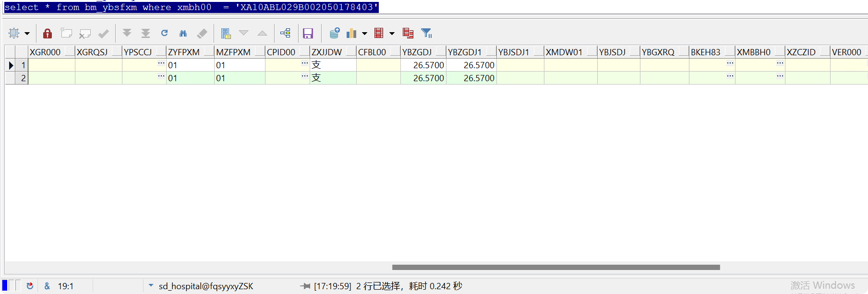Click the XMDW01 column header
Image resolution: width=868 pixels, height=294 pixels.
(x=571, y=52)
